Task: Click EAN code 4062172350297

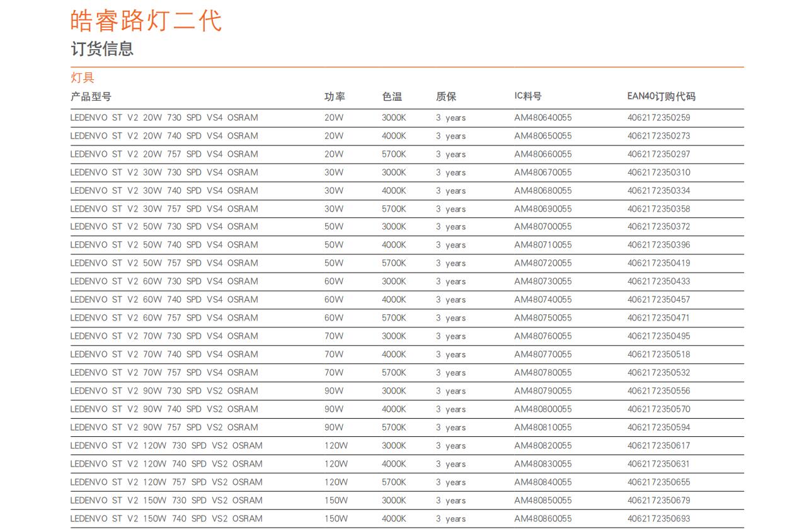Action: click(x=659, y=154)
